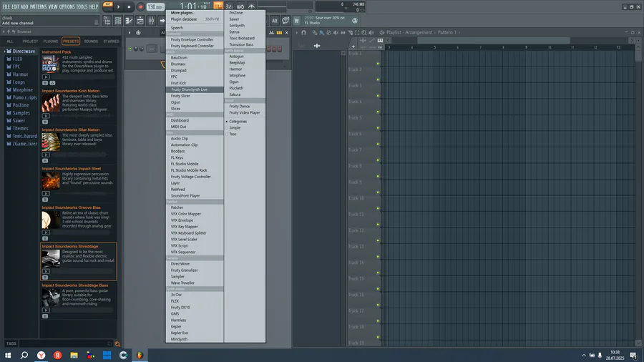Select the Slip tool in Playlist
This screenshot has height=362, width=644.
343,32
